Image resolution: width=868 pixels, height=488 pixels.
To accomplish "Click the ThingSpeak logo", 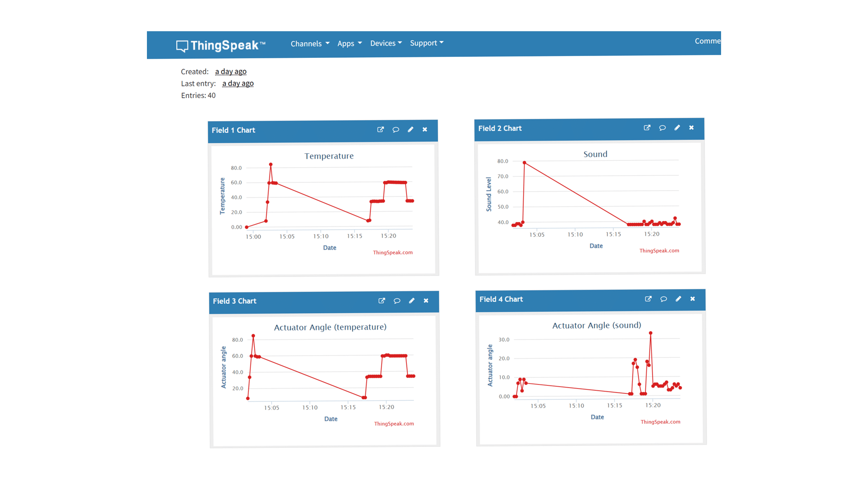I will tap(221, 45).
